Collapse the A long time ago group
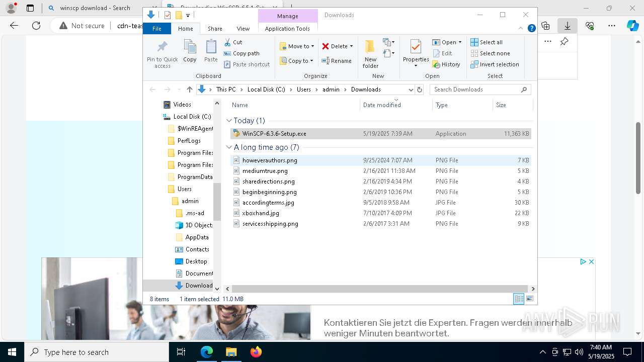This screenshot has height=362, width=644. point(229,147)
